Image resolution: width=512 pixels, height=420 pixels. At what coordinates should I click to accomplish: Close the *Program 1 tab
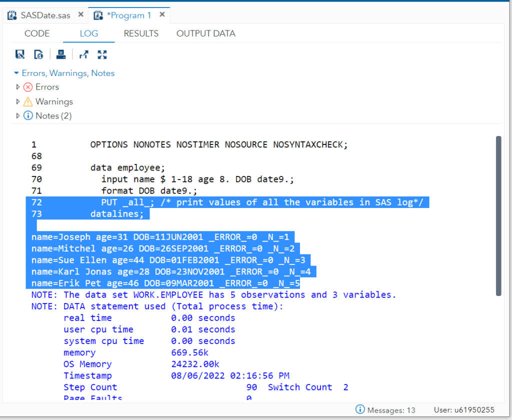pos(162,15)
